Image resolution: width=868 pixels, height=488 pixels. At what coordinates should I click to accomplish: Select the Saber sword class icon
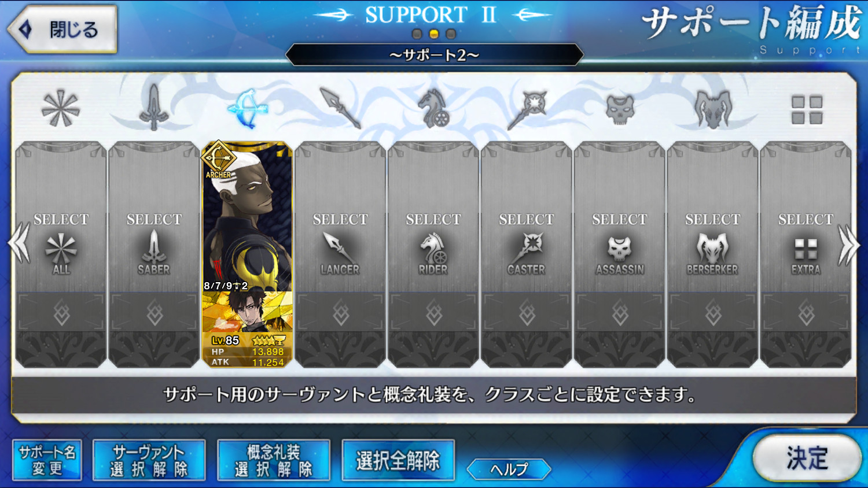tap(154, 108)
